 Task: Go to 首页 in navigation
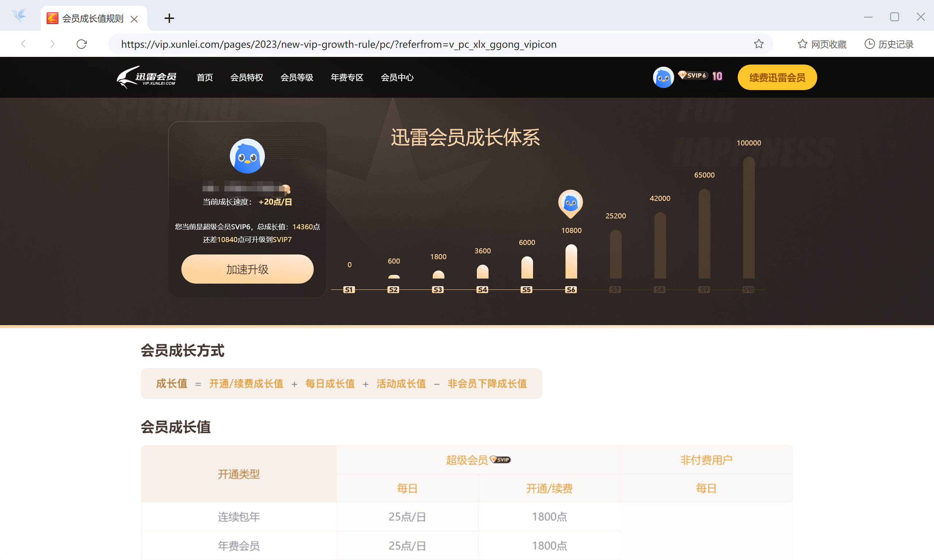[205, 77]
